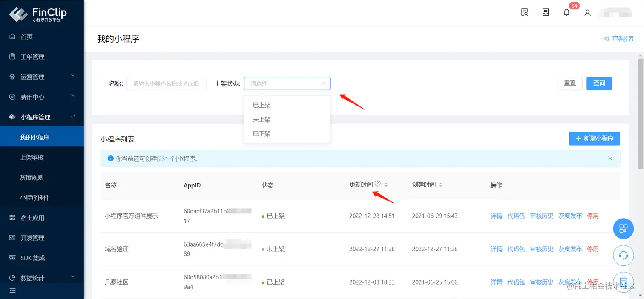Click the SDK 集成 icon
This screenshot has height=299, width=644.
point(12,258)
